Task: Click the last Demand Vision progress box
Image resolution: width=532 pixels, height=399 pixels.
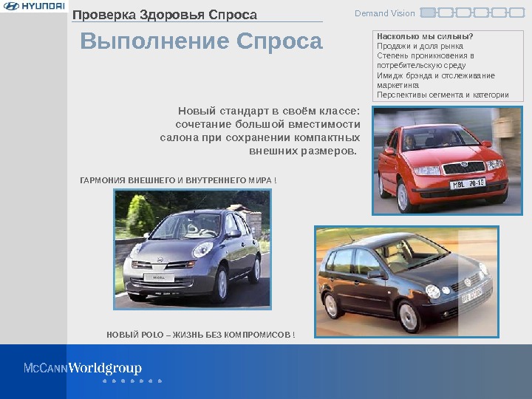Action: point(516,13)
